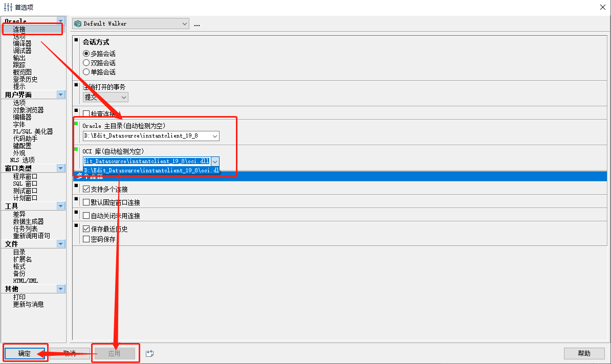Open the 提交 dropdown under 注销打开的事务
The width and height of the screenshot is (611, 364).
tap(124, 97)
